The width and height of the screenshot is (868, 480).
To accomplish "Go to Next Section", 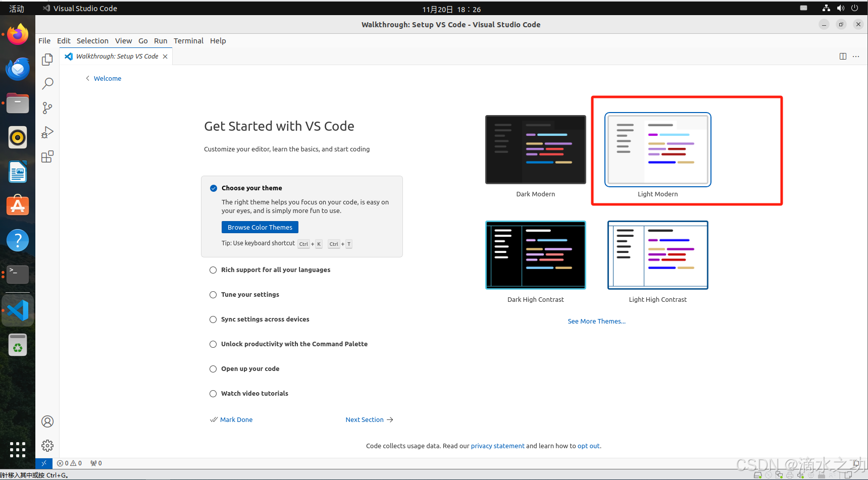I will [x=369, y=420].
